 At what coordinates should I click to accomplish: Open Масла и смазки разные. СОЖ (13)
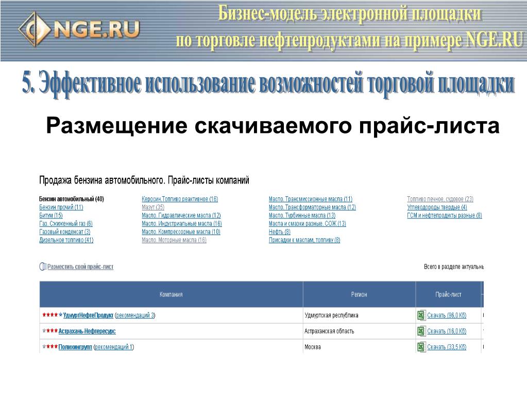(307, 224)
